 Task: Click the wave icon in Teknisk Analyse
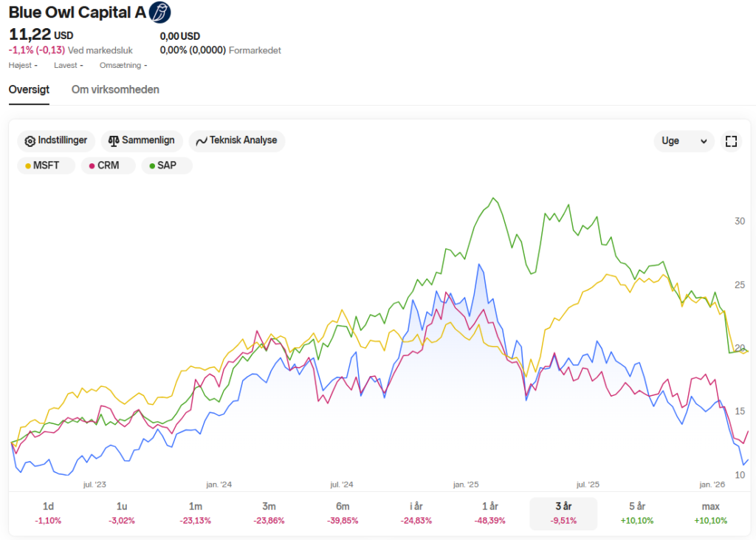[x=201, y=141]
